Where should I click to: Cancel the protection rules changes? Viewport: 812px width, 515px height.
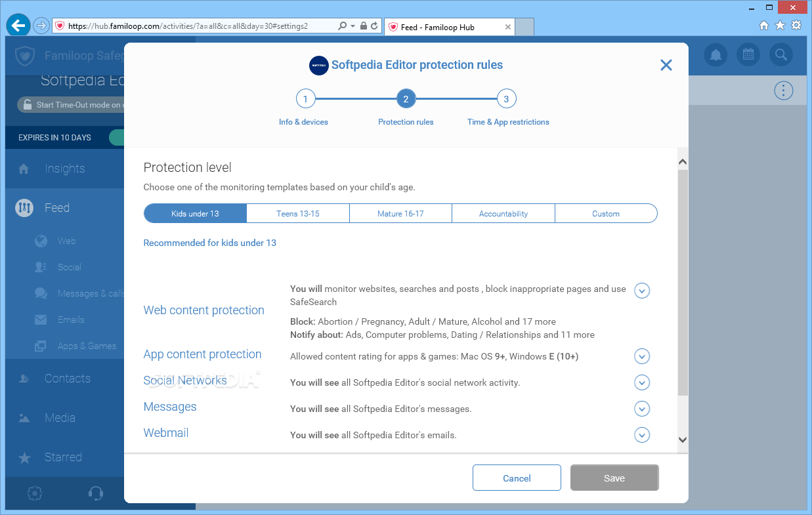pyautogui.click(x=517, y=478)
